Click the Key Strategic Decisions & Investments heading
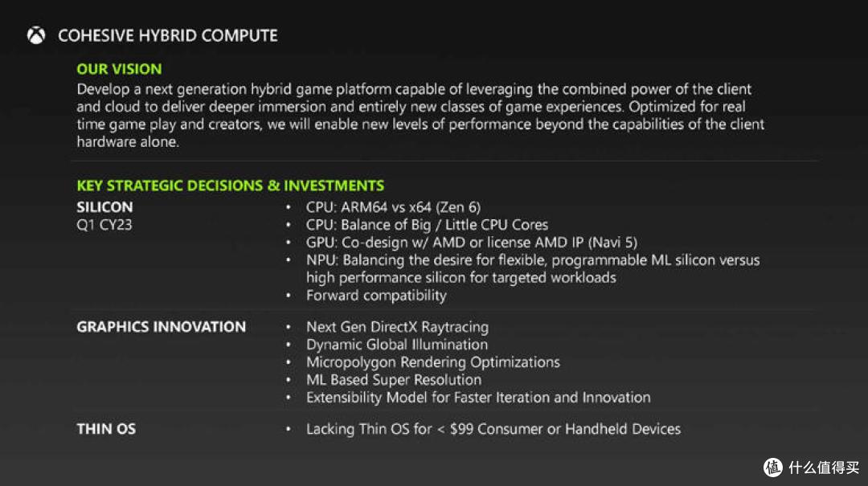This screenshot has width=868, height=486. (x=230, y=186)
